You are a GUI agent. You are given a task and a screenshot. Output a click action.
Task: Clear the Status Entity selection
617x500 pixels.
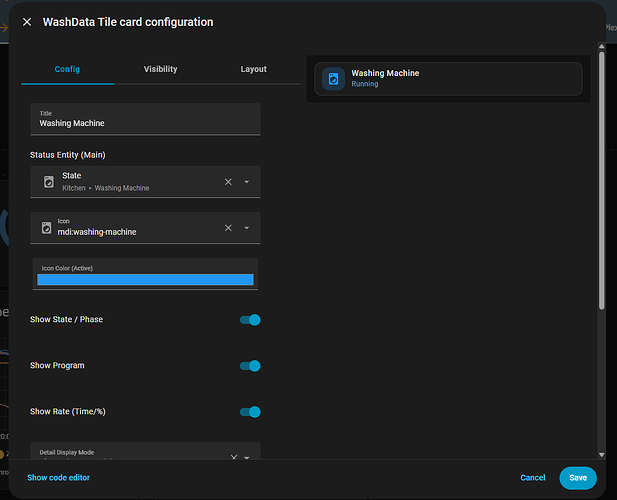click(x=228, y=182)
